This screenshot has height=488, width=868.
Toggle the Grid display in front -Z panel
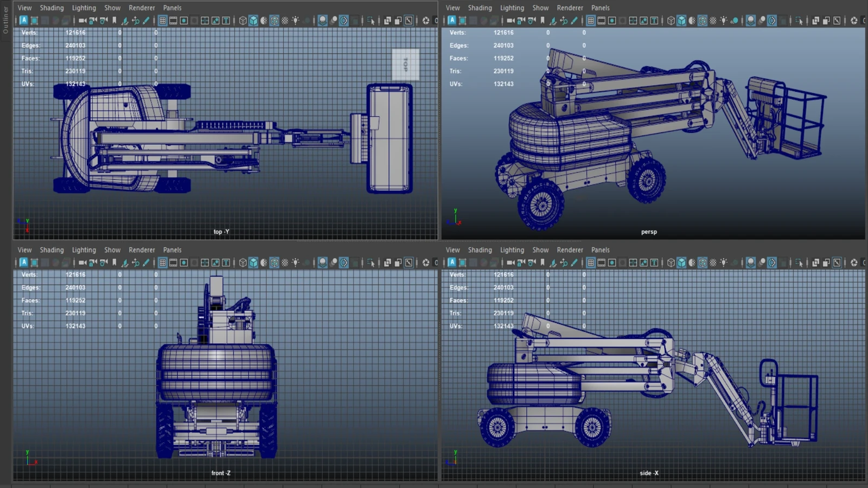click(x=163, y=262)
